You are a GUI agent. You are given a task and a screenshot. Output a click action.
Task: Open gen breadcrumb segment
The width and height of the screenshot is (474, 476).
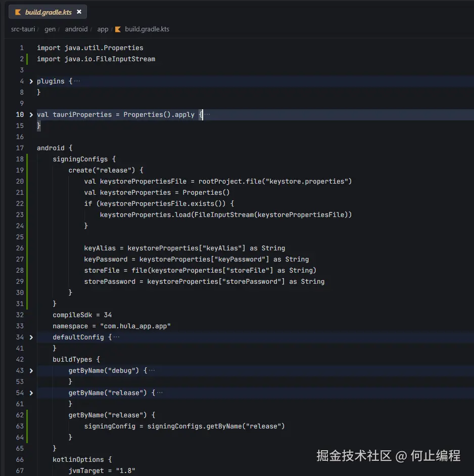point(50,29)
